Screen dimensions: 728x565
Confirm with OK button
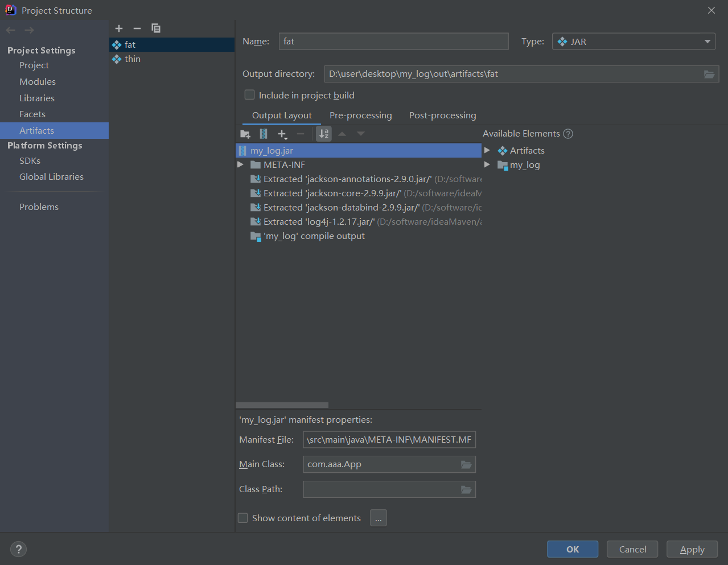tap(573, 549)
